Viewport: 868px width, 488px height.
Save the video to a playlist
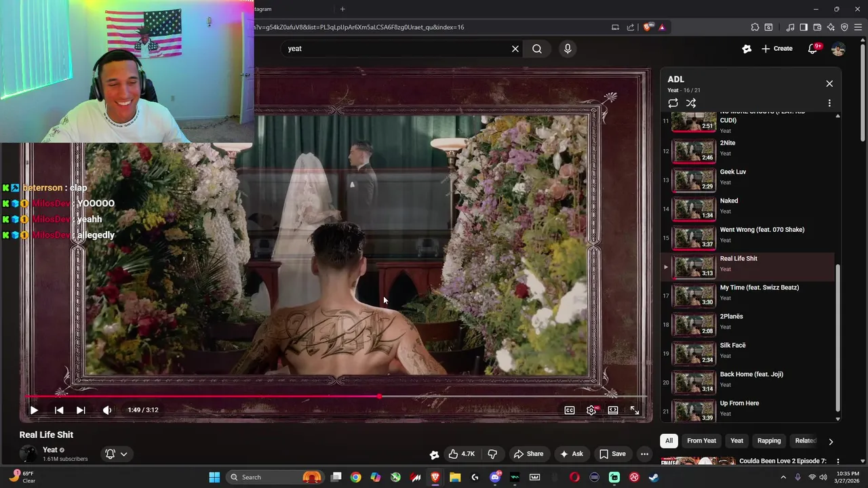pos(612,454)
